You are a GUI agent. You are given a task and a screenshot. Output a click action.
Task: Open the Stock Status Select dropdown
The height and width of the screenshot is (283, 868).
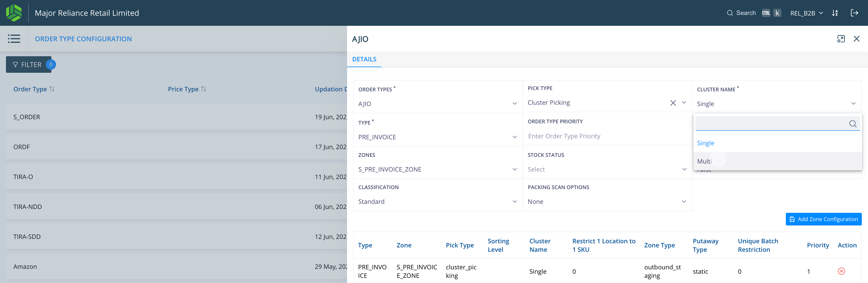coord(607,169)
